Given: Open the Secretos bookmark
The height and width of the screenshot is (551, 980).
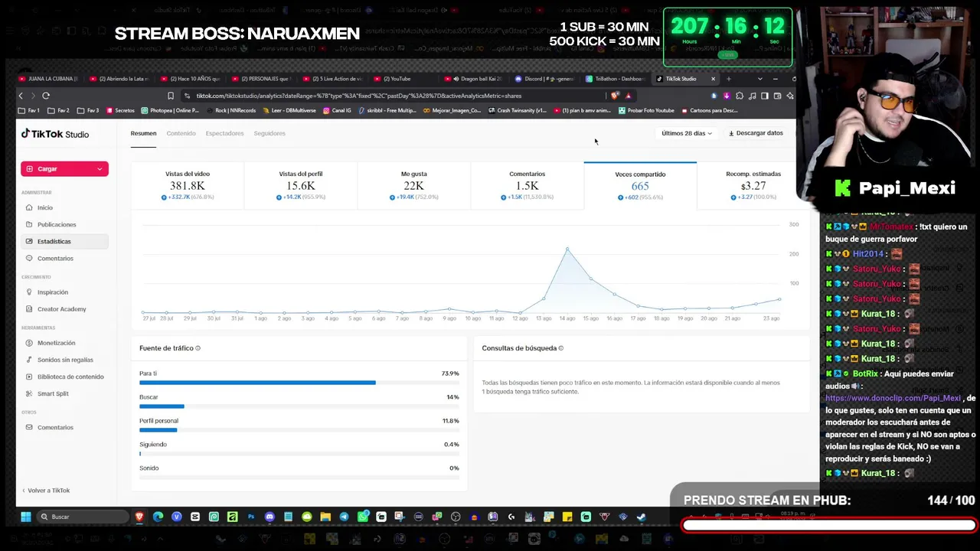Looking at the screenshot, I should [120, 111].
